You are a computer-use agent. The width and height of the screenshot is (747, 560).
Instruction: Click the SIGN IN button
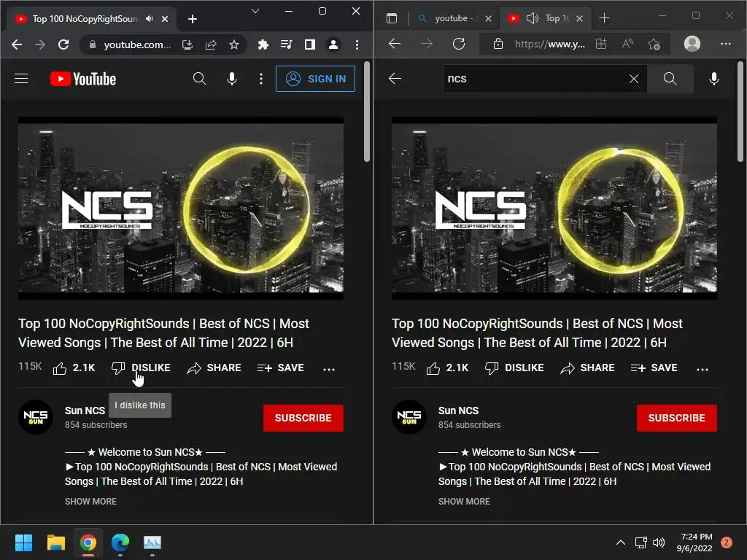coord(315,79)
